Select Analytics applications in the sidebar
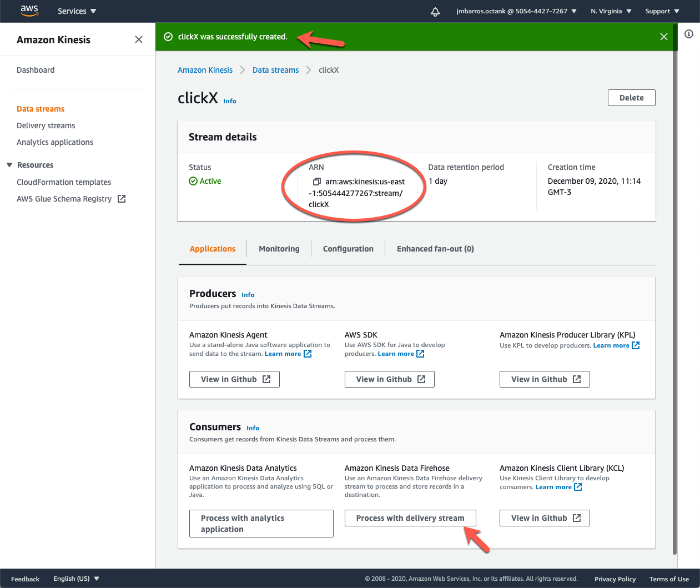Screen dimensions: 700x588 (x=55, y=142)
